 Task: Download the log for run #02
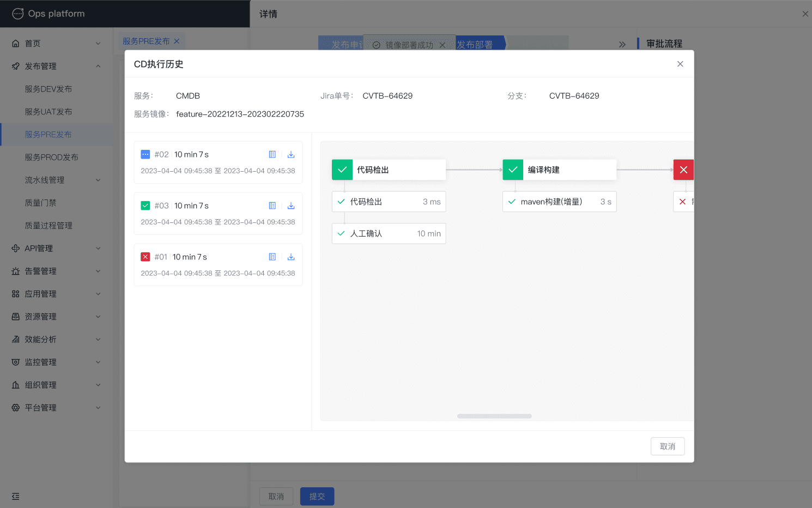pyautogui.click(x=291, y=155)
